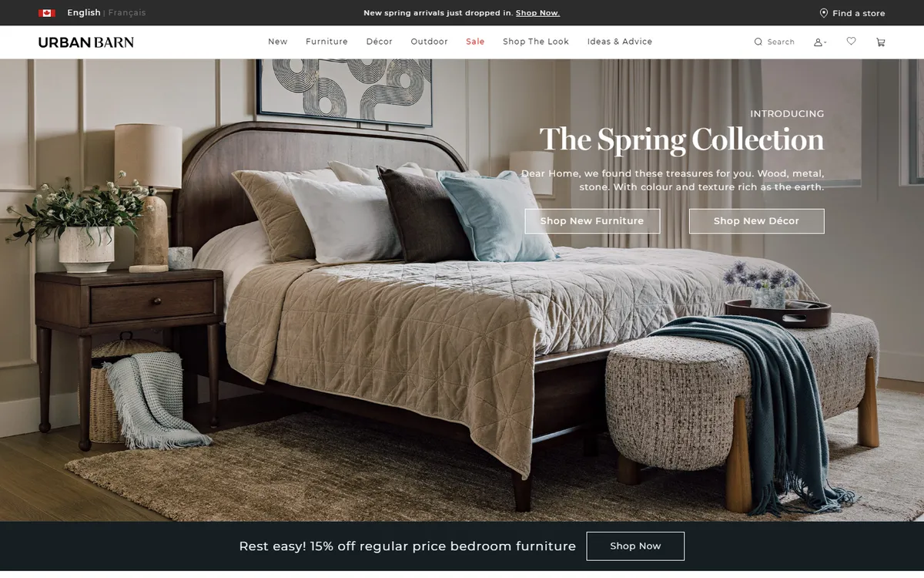This screenshot has width=924, height=578.
Task: Go to the Sale section
Action: [x=475, y=42]
